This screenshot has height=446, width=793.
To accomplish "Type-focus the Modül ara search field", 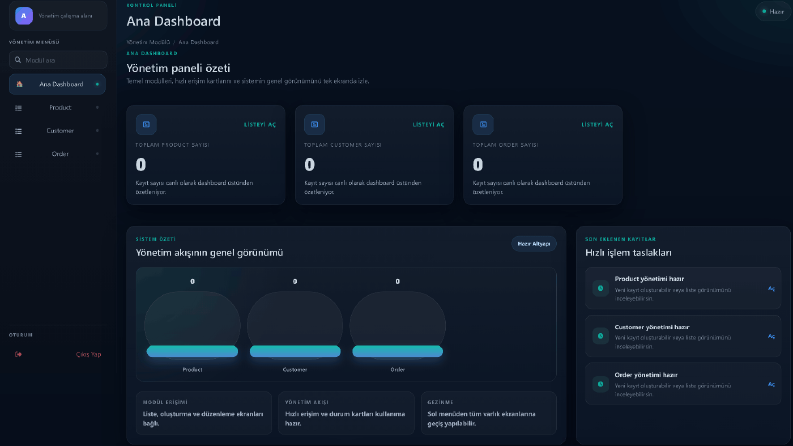I will coord(58,60).
